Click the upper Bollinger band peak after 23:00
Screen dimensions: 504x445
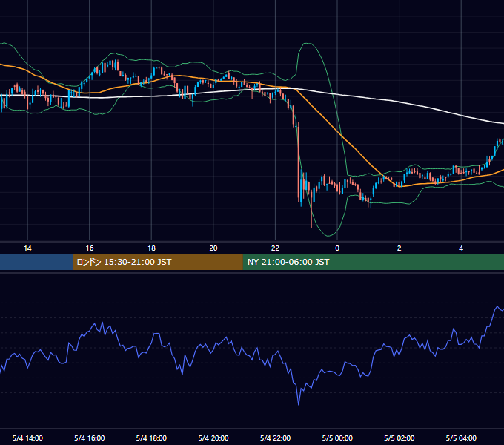pos(308,44)
